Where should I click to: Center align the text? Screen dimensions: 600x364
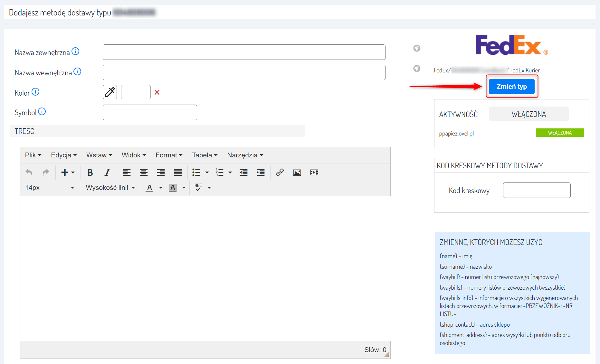[144, 173]
